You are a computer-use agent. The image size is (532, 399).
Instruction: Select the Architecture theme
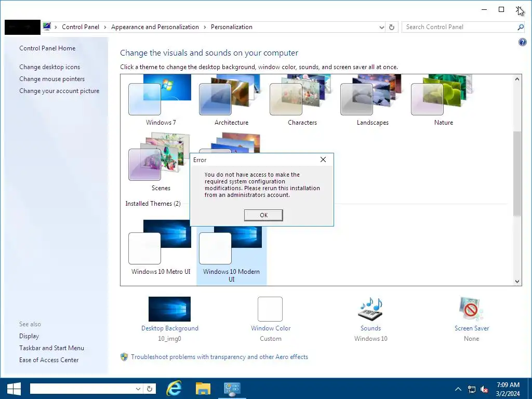click(x=231, y=100)
